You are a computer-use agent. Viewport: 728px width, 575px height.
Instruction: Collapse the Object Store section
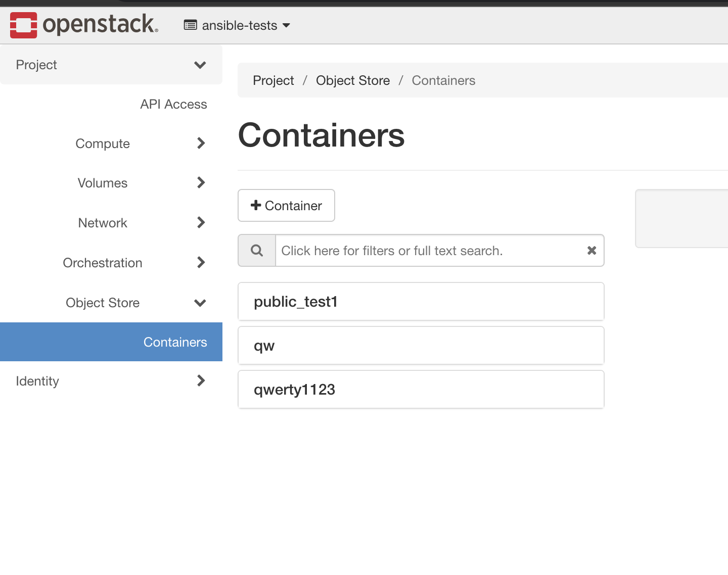(200, 303)
